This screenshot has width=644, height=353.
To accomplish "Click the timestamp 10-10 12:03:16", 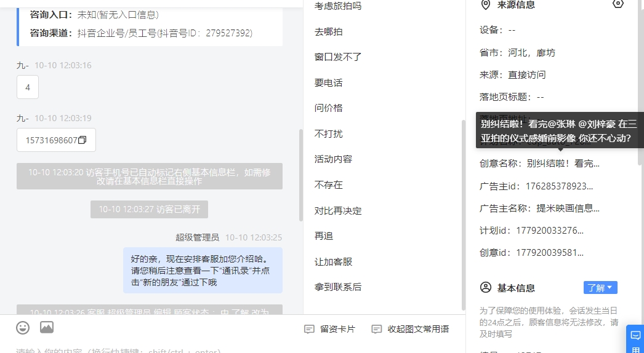I will click(x=63, y=65).
